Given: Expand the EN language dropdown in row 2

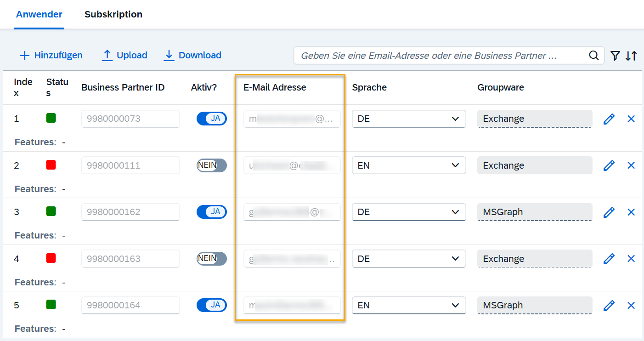Looking at the screenshot, I should coord(409,165).
